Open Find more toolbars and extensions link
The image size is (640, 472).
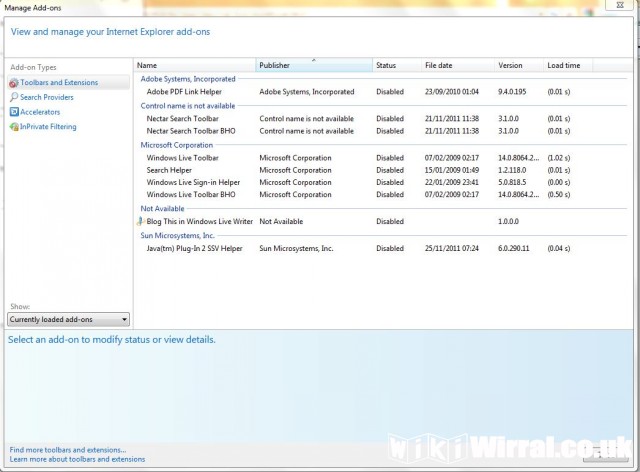pyautogui.click(x=68, y=450)
